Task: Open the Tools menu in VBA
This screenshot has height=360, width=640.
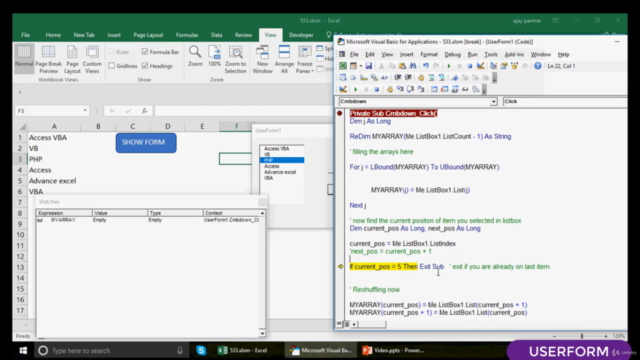Action: 491,54
